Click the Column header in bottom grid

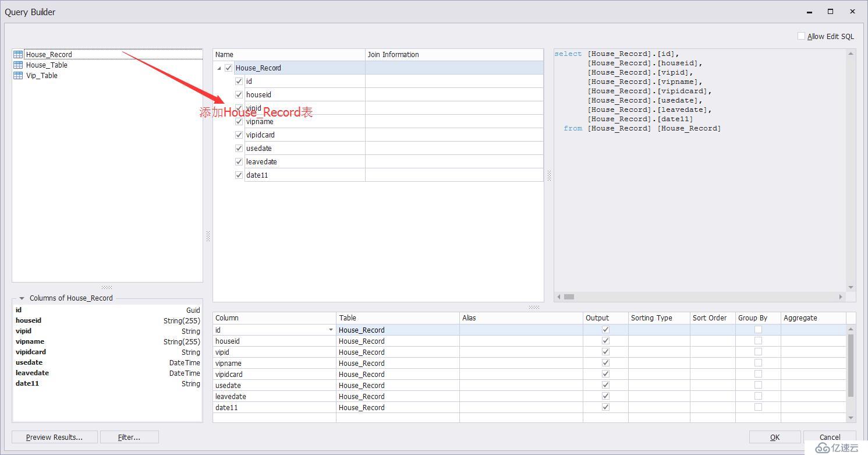tap(274, 318)
